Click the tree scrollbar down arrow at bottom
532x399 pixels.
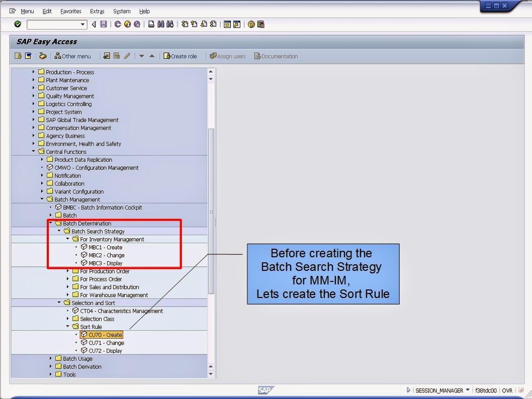pos(211,374)
